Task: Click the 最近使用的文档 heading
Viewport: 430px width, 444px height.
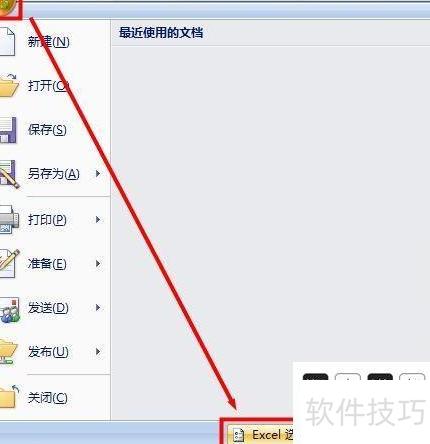Action: coord(161,33)
